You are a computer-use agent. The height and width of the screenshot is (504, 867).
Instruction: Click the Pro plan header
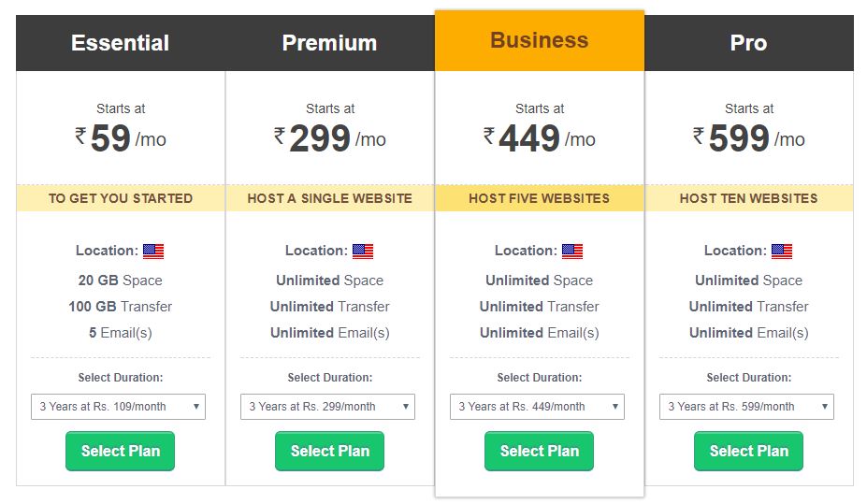pyautogui.click(x=749, y=43)
